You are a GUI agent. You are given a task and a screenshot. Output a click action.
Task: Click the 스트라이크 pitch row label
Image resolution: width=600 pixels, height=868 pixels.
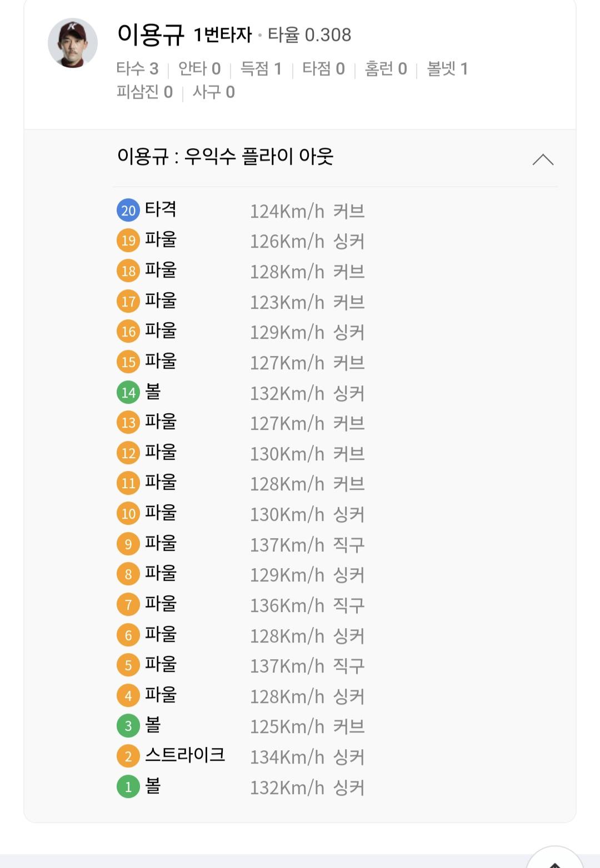(x=185, y=755)
